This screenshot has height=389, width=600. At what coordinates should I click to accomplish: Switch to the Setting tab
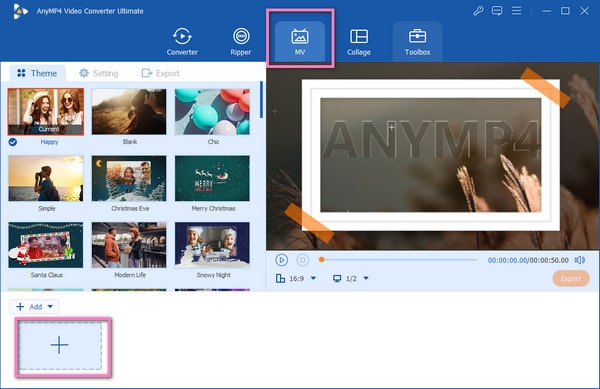[98, 73]
